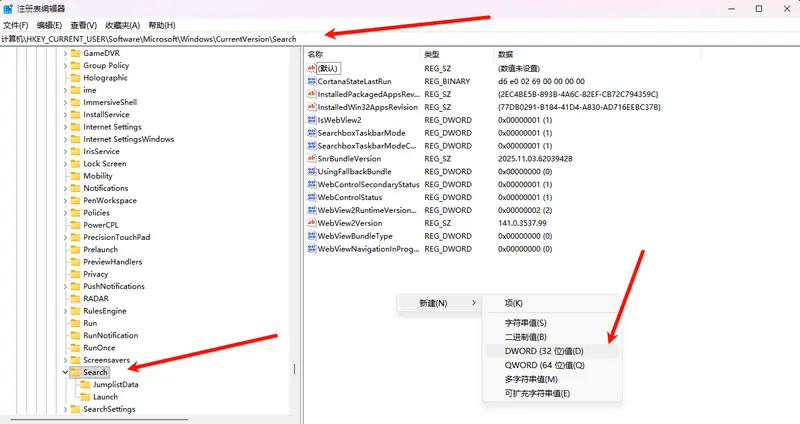This screenshot has height=424, width=800.
Task: Sort values by the 名称 column header
Action: (x=362, y=54)
